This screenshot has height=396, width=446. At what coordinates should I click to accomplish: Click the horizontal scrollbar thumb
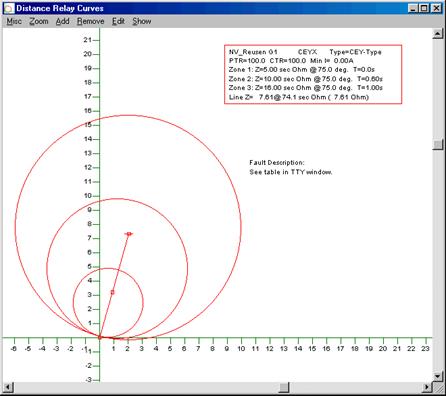[284, 387]
